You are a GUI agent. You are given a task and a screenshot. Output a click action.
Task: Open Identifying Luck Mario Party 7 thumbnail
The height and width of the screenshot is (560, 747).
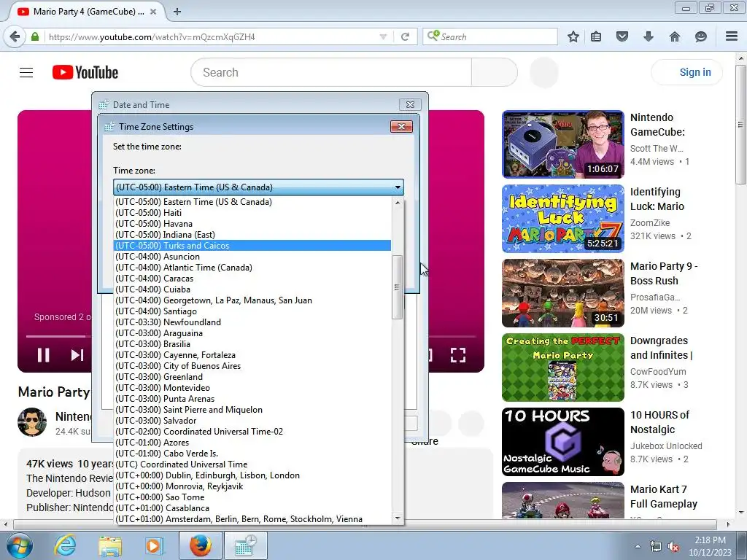click(x=562, y=219)
